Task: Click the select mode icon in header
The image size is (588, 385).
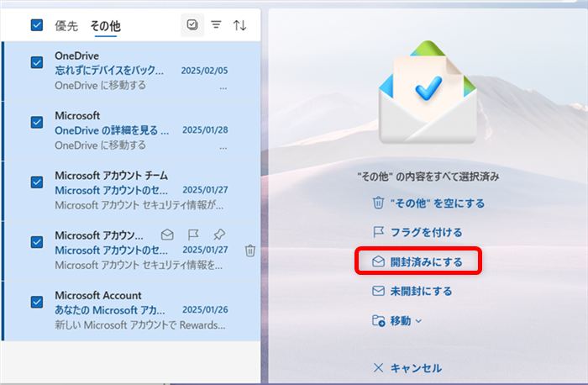Action: pyautogui.click(x=192, y=25)
